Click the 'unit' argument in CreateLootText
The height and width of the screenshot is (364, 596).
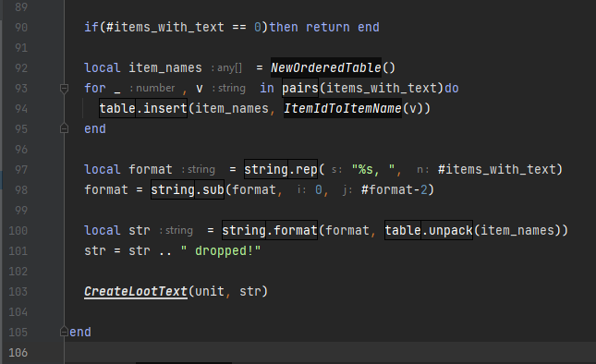[210, 291]
